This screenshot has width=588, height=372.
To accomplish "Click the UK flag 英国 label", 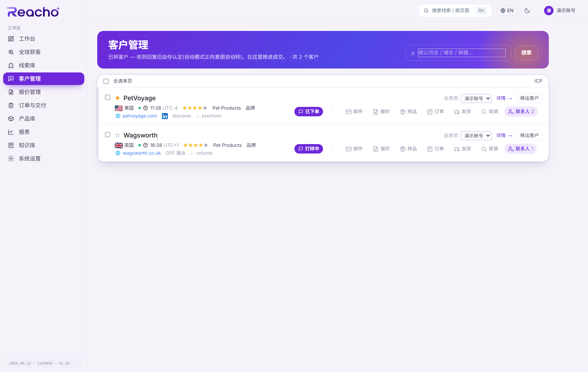I will pyautogui.click(x=124, y=145).
